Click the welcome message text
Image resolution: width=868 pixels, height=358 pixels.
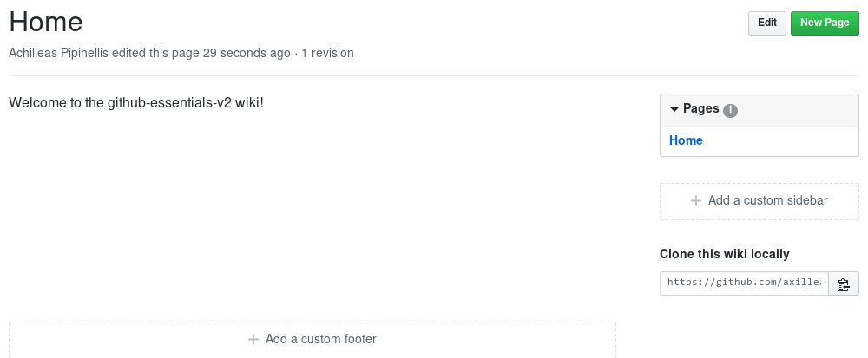coord(135,103)
